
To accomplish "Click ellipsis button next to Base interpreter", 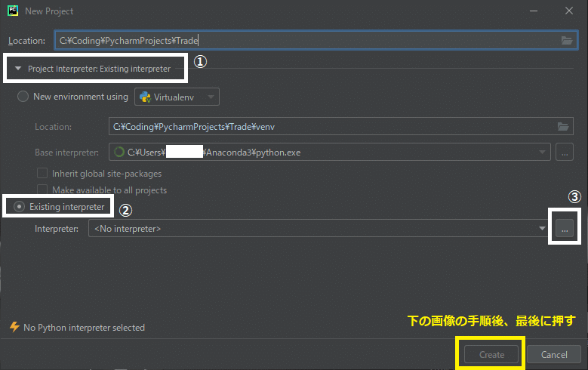I will click(x=565, y=153).
